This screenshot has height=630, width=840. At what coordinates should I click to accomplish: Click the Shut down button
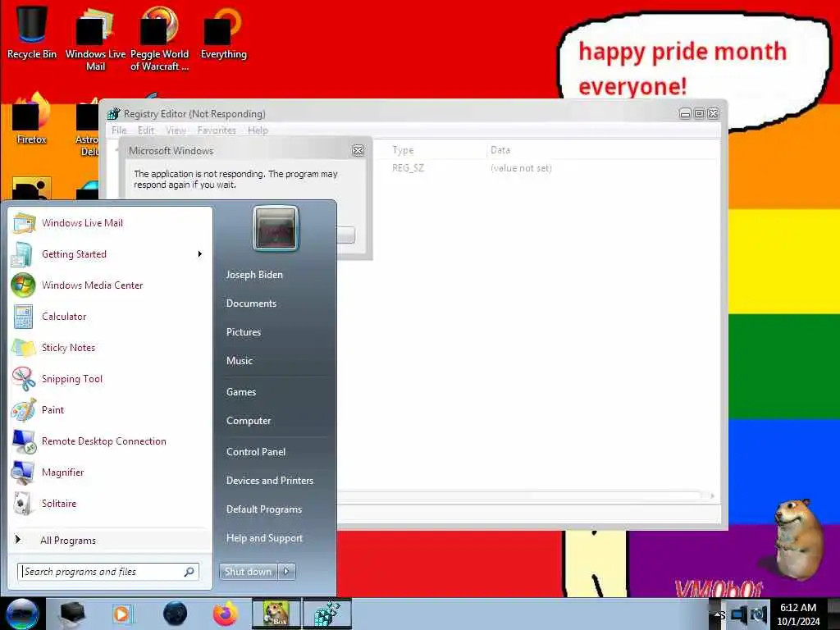248,572
